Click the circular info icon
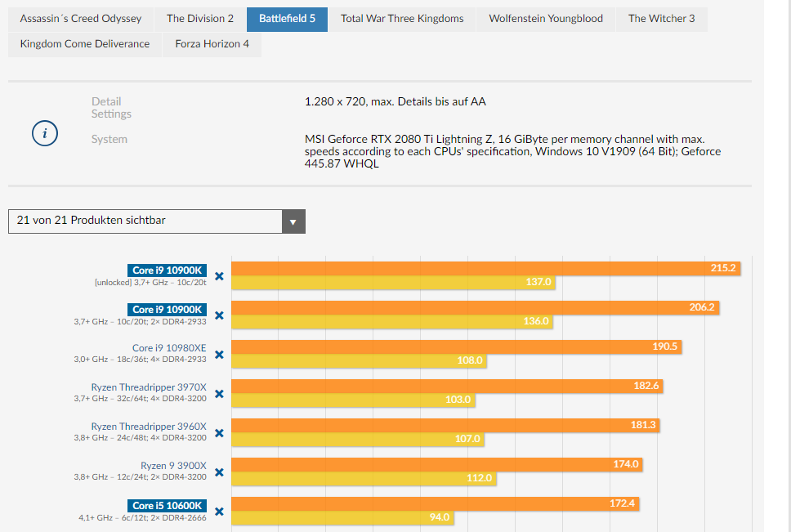The image size is (791, 532). coord(45,133)
